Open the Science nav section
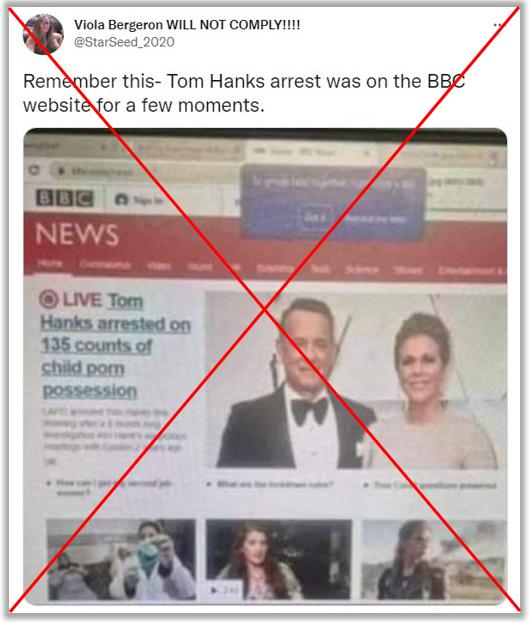Image resolution: width=529 pixels, height=622 pixels. click(361, 269)
